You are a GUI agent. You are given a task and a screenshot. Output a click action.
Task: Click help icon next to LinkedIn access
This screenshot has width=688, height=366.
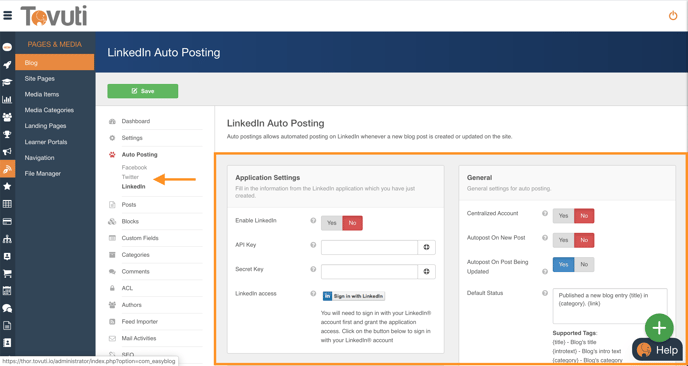(313, 294)
